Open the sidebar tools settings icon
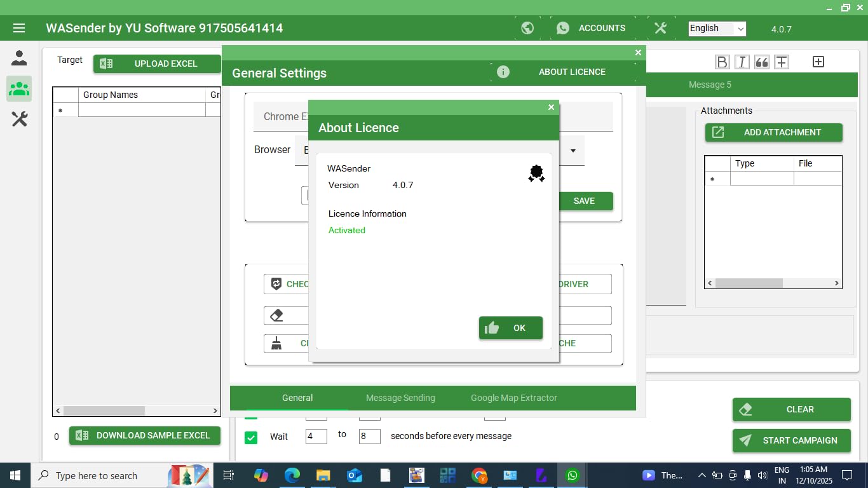 click(x=19, y=119)
